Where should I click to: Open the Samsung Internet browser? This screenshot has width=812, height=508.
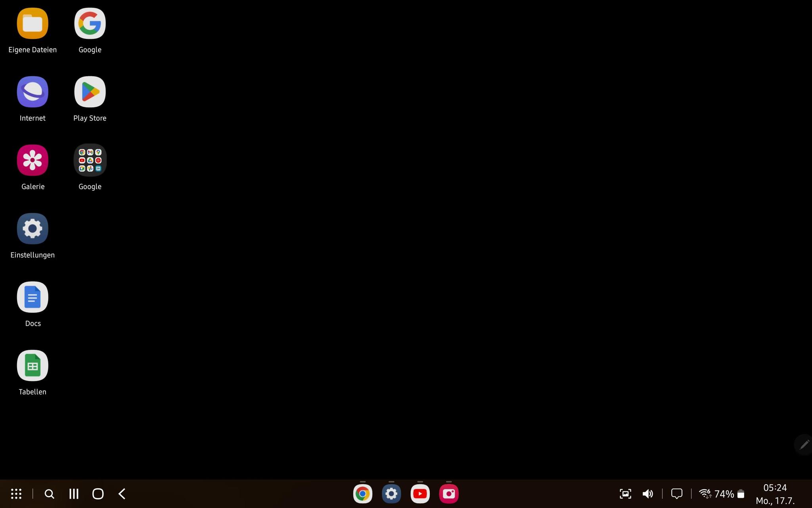pyautogui.click(x=33, y=92)
